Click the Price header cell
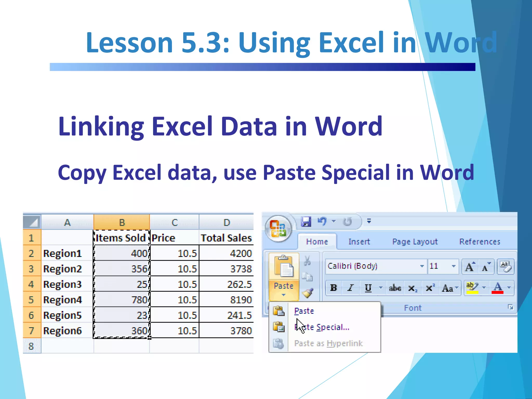This screenshot has height=399, width=532. click(x=174, y=237)
